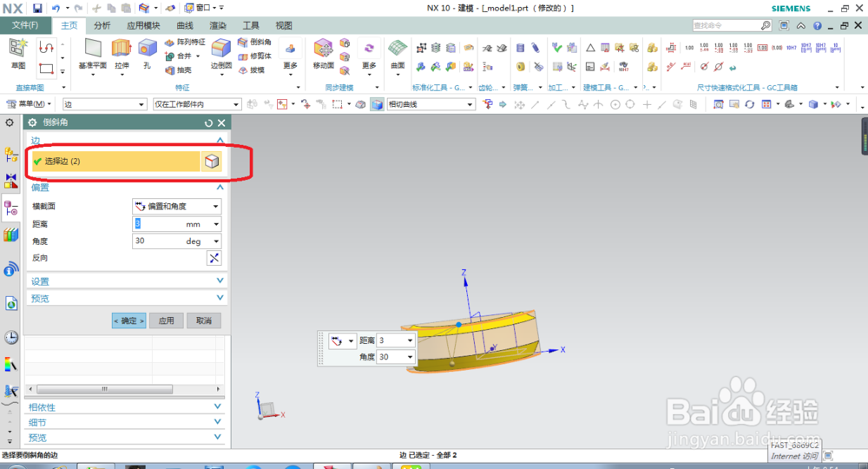
Task: Open the 阵列特征 pattern feature tool
Action: point(186,42)
